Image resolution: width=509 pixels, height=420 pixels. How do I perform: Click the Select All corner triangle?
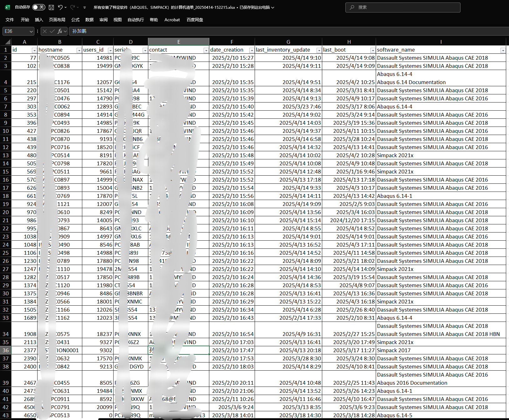pyautogui.click(x=8, y=42)
